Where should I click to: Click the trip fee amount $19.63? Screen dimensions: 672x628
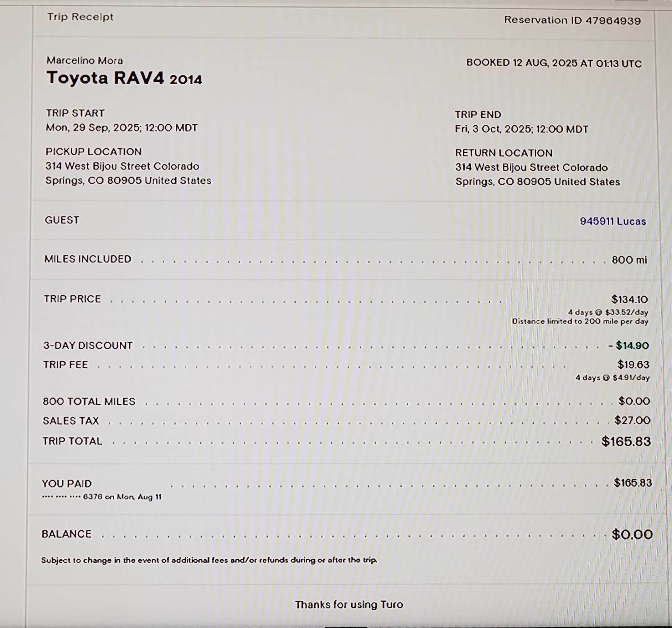click(x=633, y=365)
